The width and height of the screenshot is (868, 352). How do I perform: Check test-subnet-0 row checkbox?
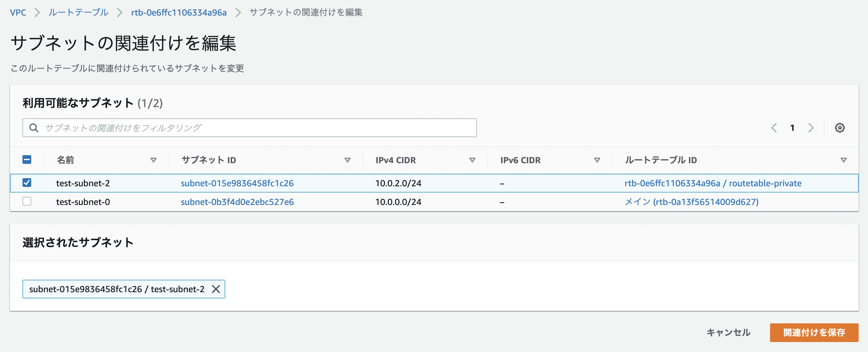27,202
